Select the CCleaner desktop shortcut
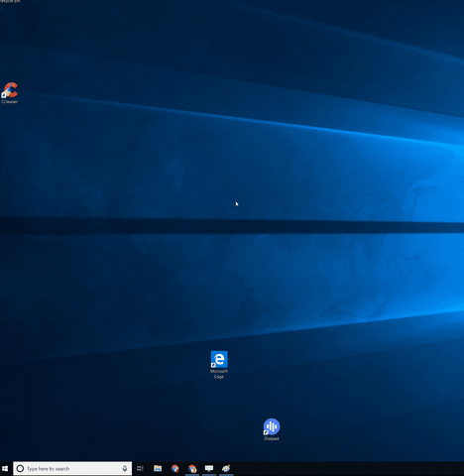 point(10,92)
